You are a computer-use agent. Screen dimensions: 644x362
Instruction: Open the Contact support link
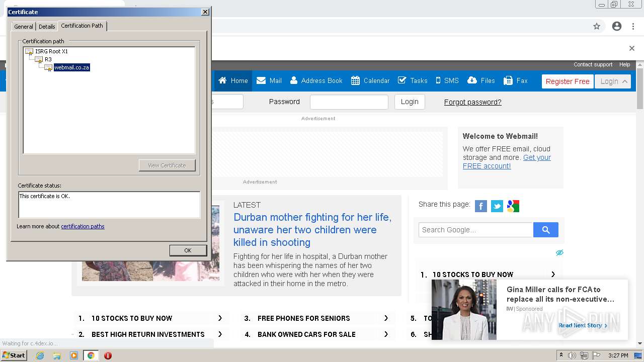click(x=593, y=64)
